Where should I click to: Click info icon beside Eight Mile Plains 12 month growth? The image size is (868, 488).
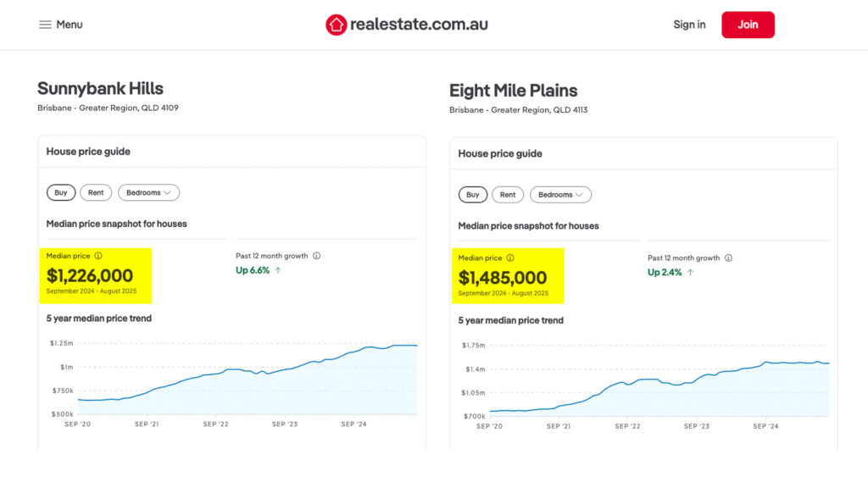click(x=728, y=258)
